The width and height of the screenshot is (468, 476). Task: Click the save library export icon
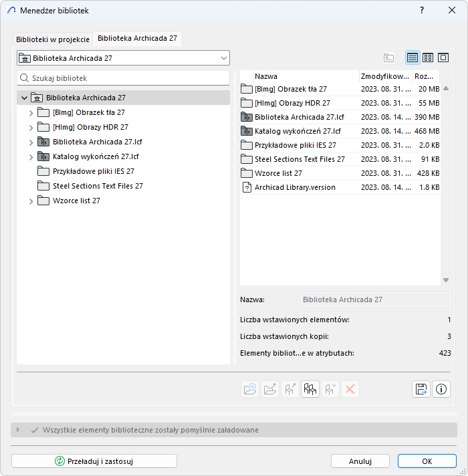pos(421,389)
